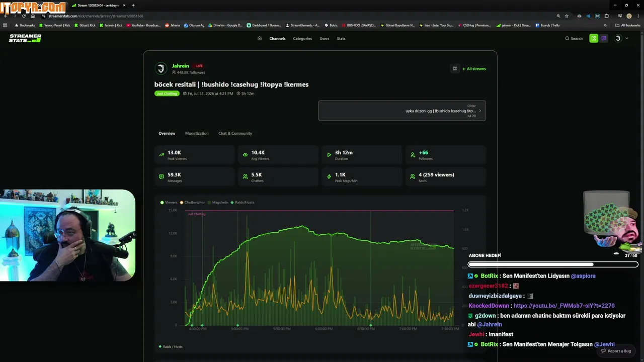Screen dimensions: 644x362
Task: Bookmark this page with the star icon
Action: point(567,16)
